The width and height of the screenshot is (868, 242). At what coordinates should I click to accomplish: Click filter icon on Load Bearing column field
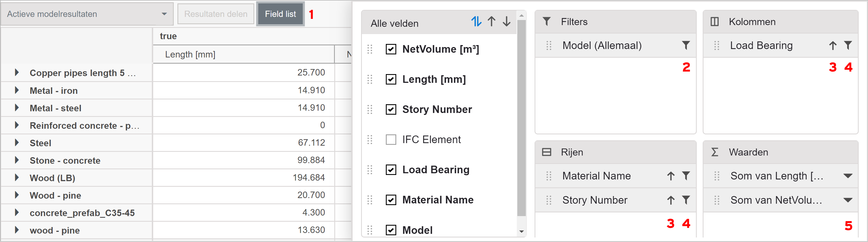(x=848, y=45)
